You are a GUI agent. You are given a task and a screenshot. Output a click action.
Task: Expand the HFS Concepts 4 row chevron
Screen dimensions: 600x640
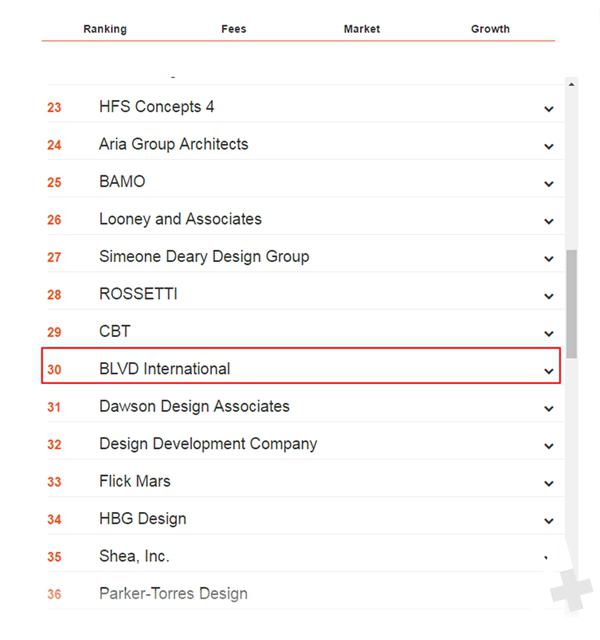[x=549, y=109]
